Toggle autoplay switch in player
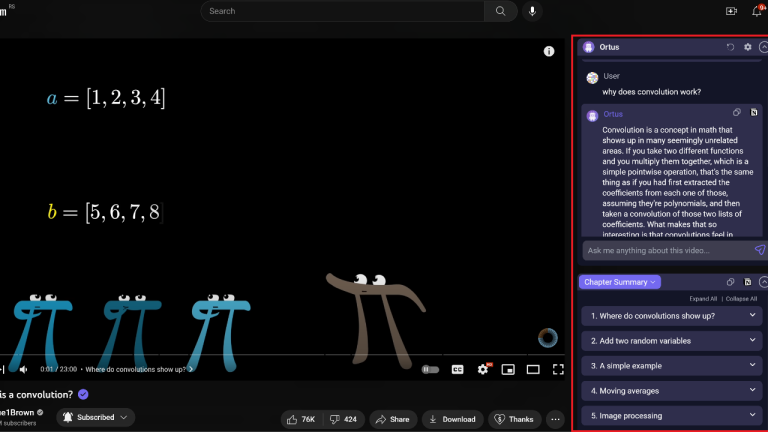 431,369
